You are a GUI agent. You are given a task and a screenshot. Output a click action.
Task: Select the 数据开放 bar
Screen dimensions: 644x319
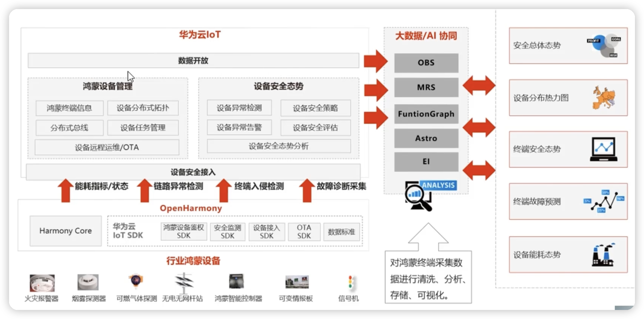[193, 61]
